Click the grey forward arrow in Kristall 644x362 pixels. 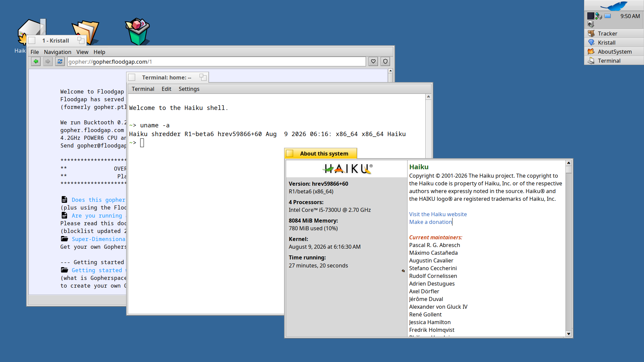pyautogui.click(x=48, y=61)
